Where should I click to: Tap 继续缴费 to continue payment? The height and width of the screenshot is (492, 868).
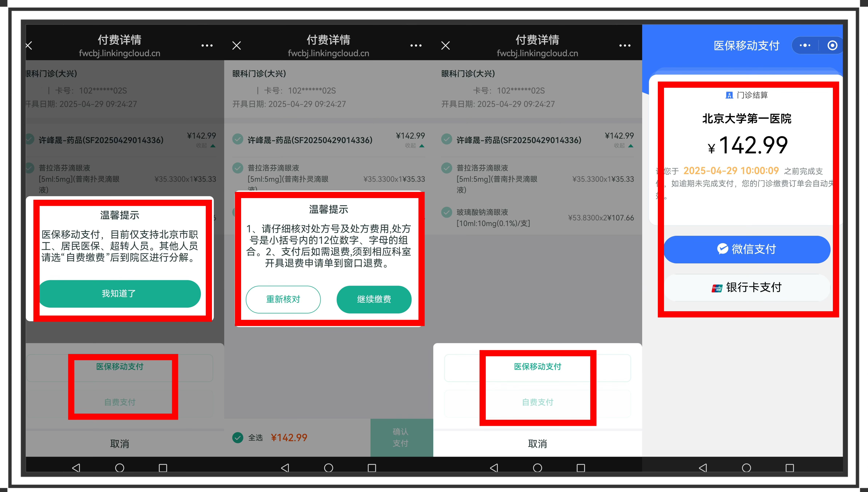(374, 299)
